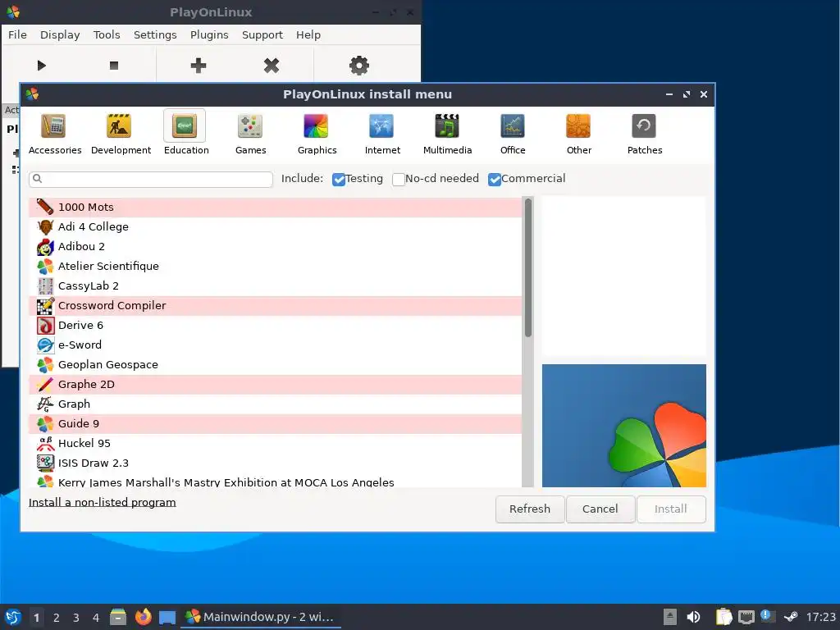Click the Configure gear icon in PlayOnLinux toolbar
Image resolution: width=840 pixels, height=630 pixels.
click(359, 66)
